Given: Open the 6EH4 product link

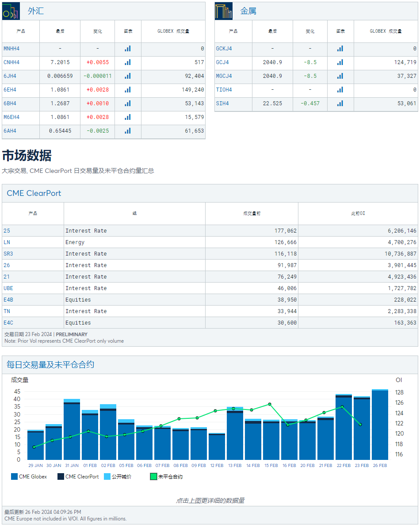Looking at the screenshot, I should 10,90.
